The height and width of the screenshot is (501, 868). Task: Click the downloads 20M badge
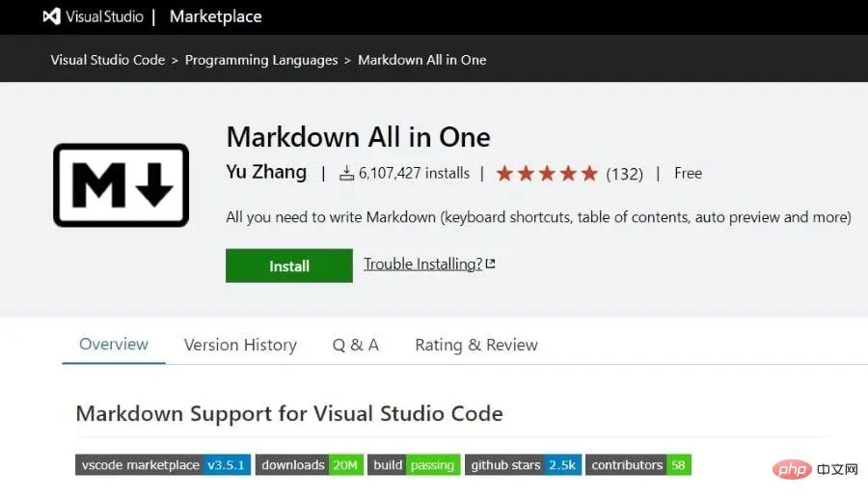point(310,465)
